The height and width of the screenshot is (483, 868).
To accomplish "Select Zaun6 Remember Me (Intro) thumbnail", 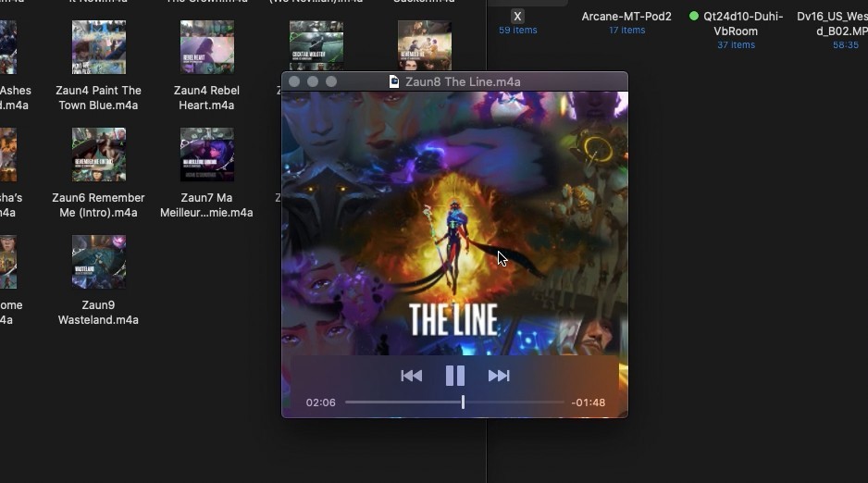I will [98, 155].
